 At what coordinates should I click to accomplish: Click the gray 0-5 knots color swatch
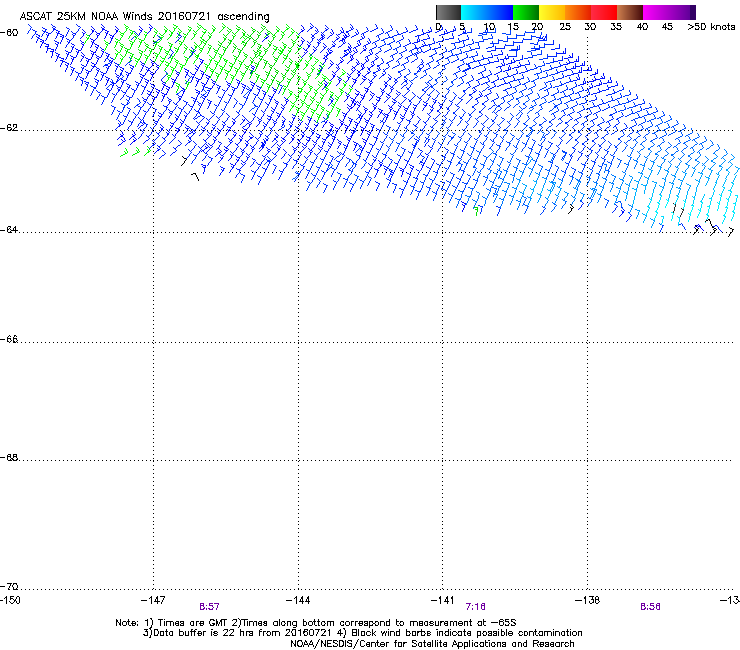coord(448,12)
